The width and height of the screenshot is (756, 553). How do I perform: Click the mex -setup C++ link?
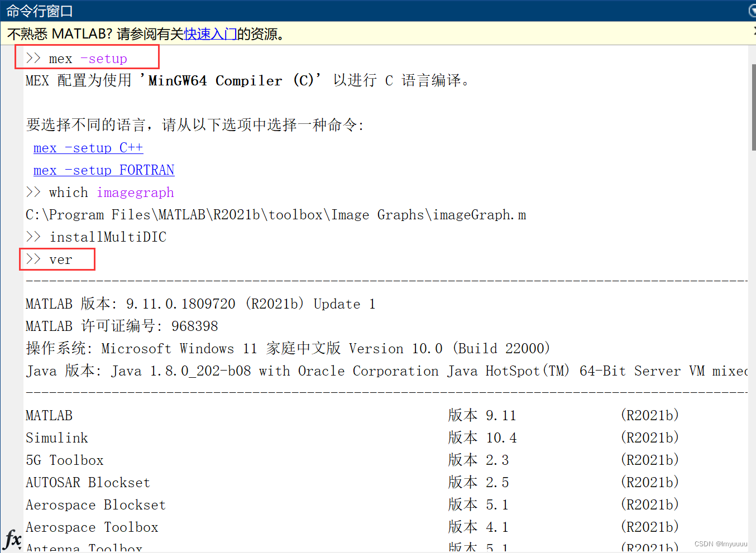tap(88, 147)
